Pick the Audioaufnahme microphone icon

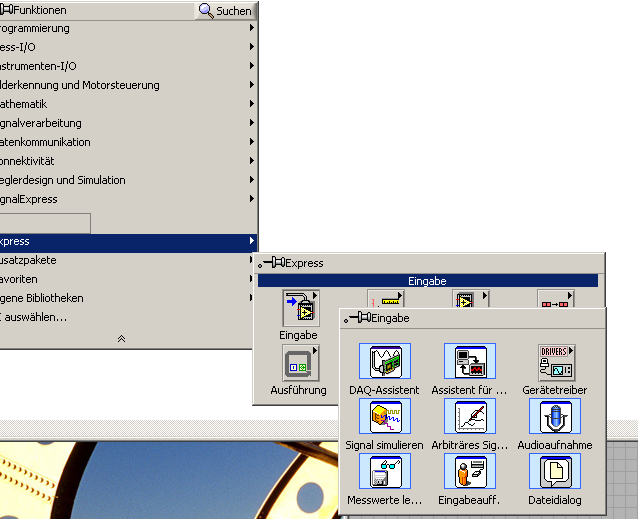pyautogui.click(x=555, y=416)
